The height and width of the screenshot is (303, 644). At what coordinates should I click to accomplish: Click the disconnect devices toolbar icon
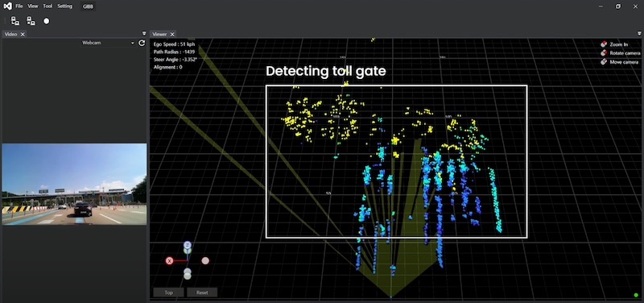(31, 21)
